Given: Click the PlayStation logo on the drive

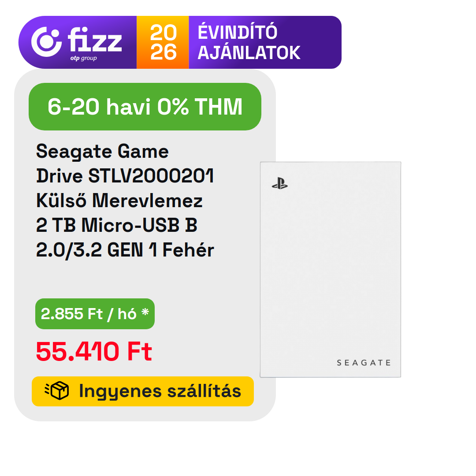Looking at the screenshot, I should [279, 184].
